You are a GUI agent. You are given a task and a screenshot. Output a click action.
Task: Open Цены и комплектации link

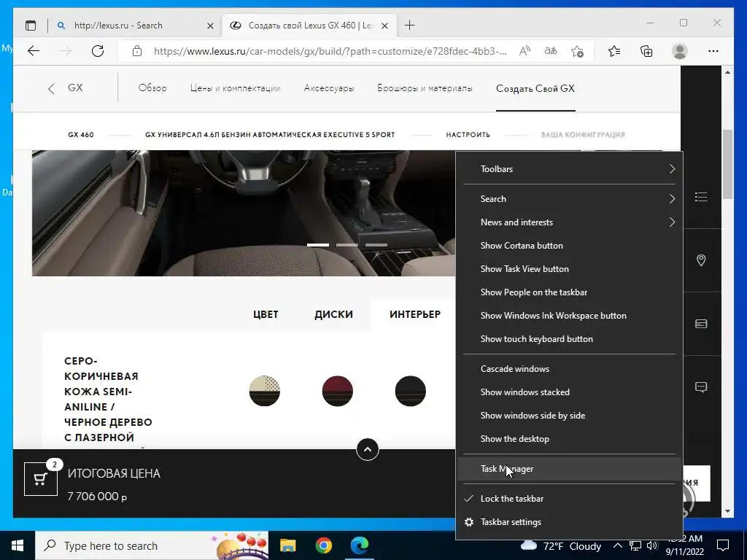point(236,88)
